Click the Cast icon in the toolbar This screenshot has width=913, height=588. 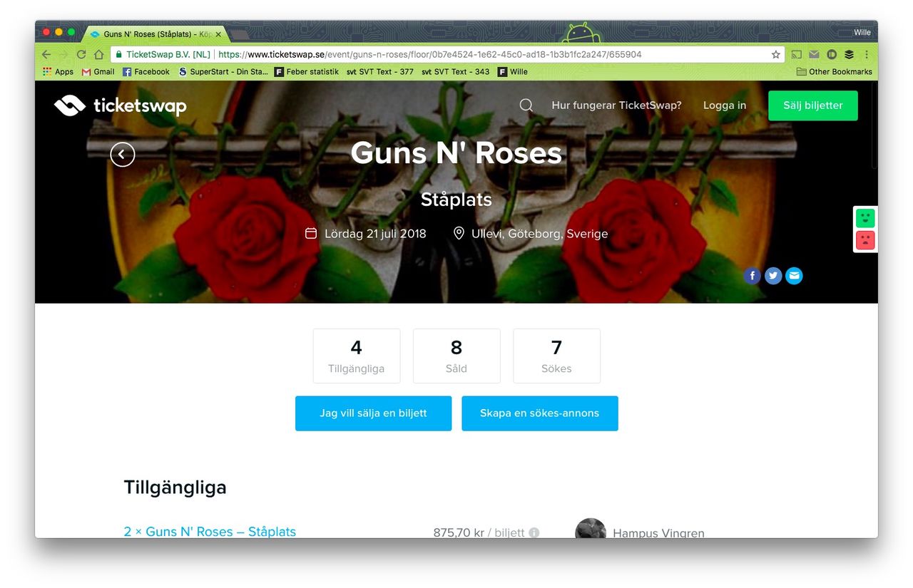point(797,54)
